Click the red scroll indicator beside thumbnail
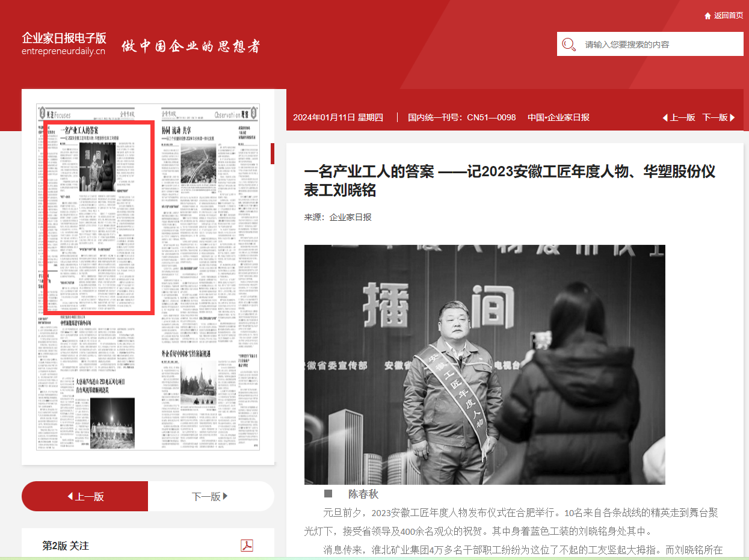Screen dimensions: 749x560 [273, 154]
